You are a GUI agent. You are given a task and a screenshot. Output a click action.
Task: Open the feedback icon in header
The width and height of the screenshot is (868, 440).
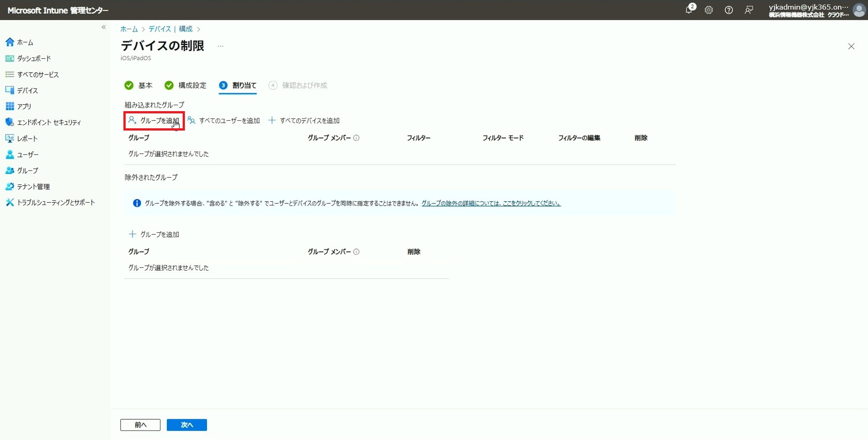[x=749, y=10]
